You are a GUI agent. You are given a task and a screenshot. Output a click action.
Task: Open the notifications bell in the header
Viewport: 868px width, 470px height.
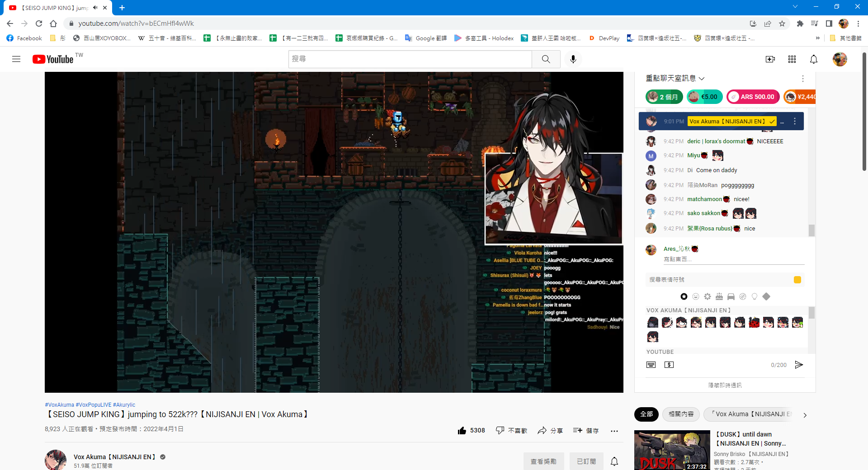point(814,59)
